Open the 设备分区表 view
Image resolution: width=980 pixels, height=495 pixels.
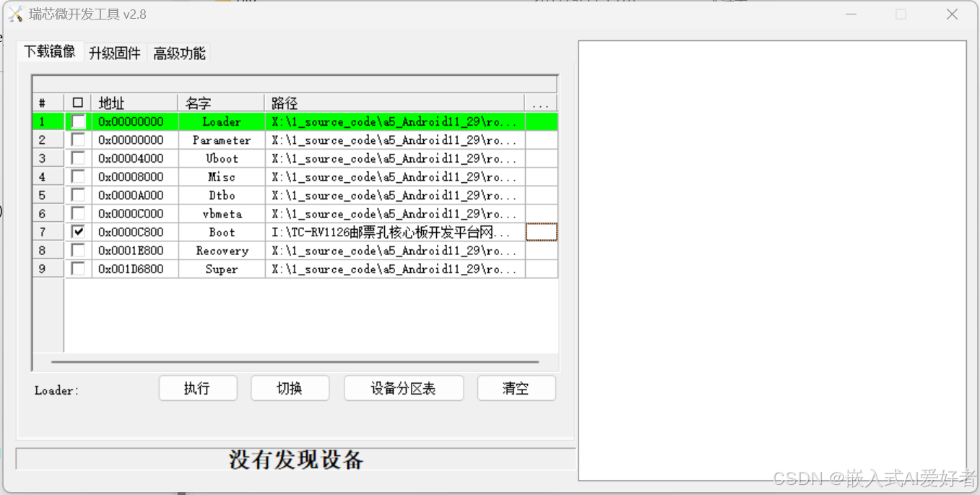(403, 388)
